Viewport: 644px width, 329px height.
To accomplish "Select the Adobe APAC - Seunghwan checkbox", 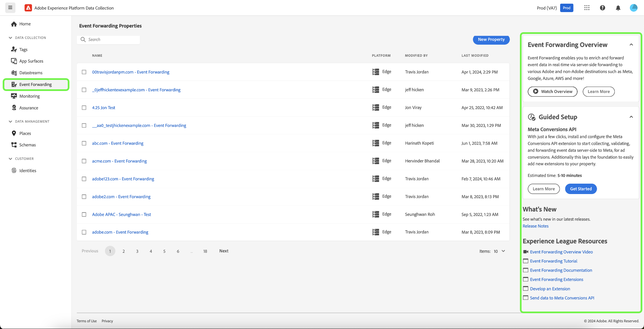I will tap(84, 215).
